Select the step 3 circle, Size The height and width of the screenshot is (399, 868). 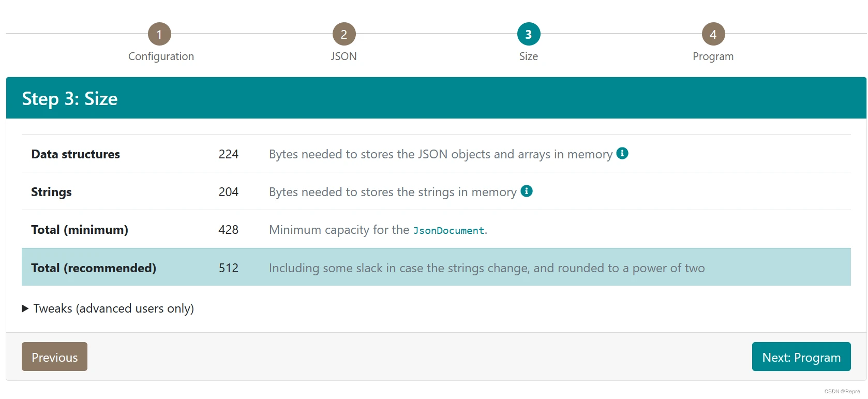point(529,34)
